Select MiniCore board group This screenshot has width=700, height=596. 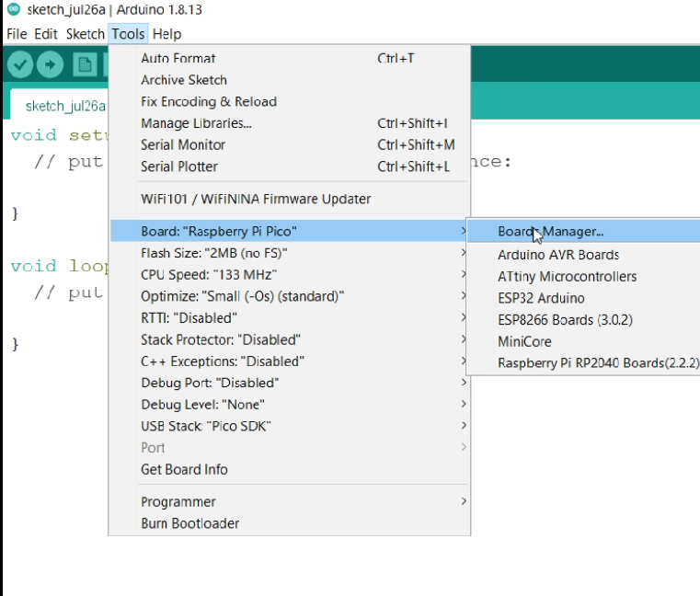click(x=584, y=341)
